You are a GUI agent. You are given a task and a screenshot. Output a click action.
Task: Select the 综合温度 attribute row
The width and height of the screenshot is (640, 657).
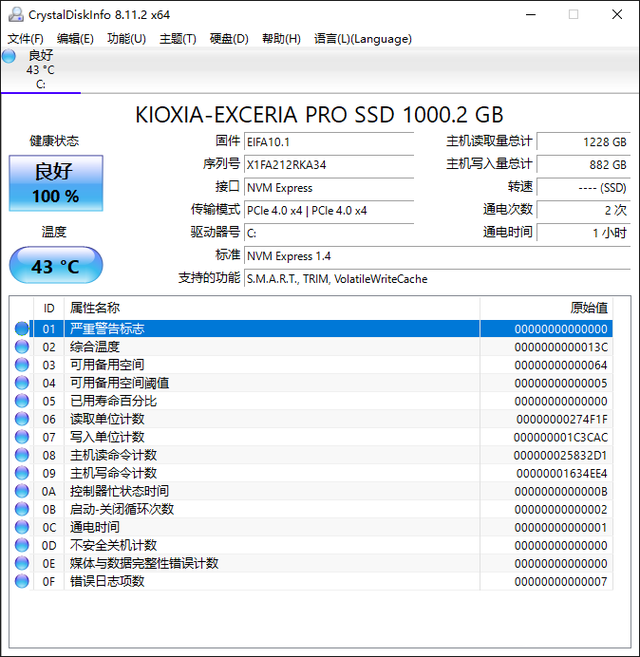tap(313, 347)
